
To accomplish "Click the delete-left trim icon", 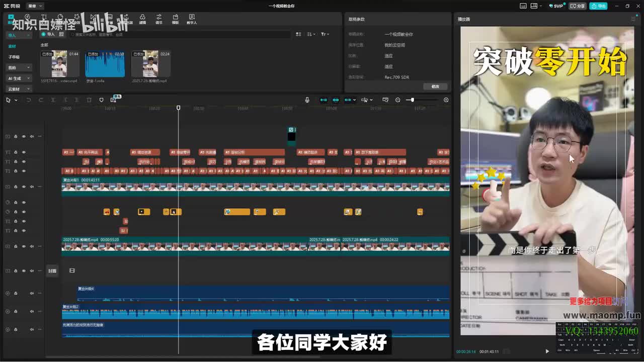I will [65, 100].
